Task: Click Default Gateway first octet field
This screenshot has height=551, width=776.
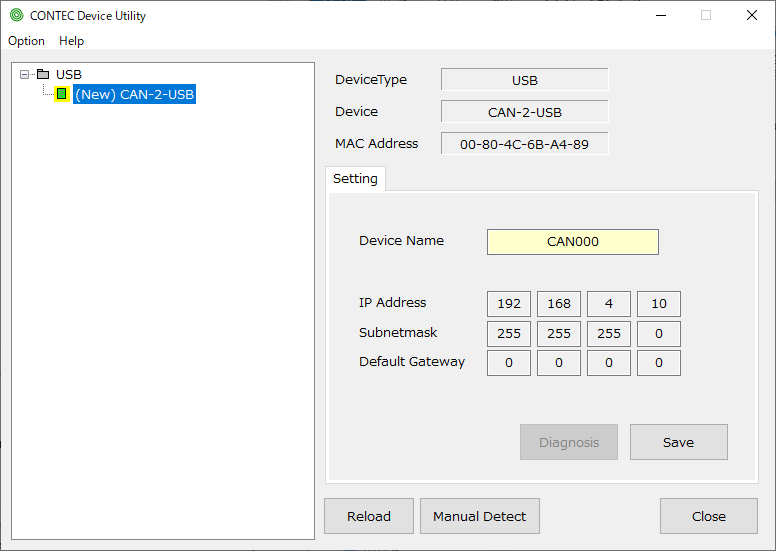Action: pyautogui.click(x=509, y=363)
